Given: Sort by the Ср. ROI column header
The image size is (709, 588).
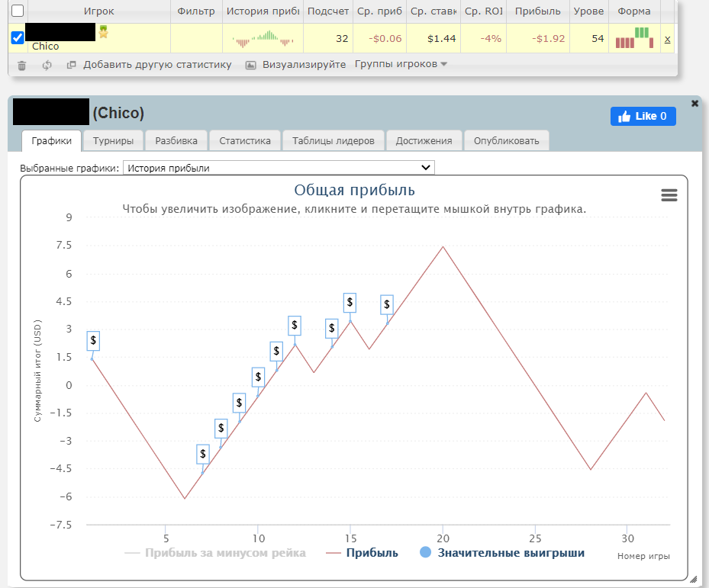Looking at the screenshot, I should click(484, 11).
